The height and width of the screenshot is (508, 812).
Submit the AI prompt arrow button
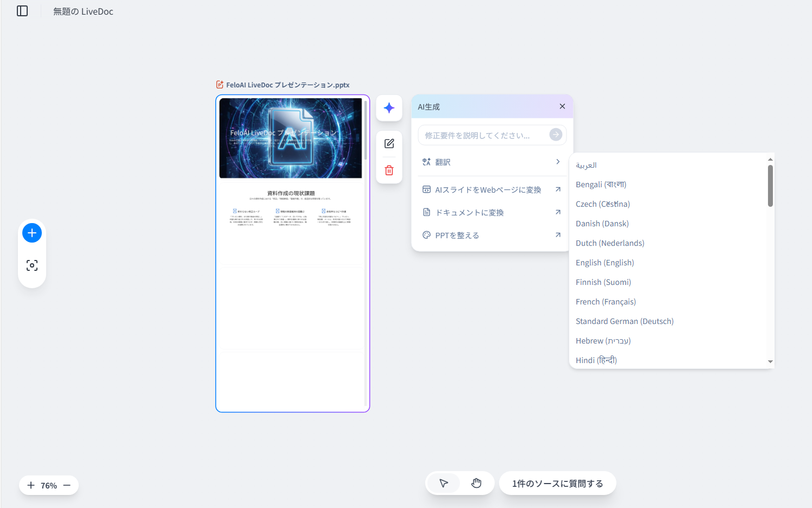(x=555, y=135)
